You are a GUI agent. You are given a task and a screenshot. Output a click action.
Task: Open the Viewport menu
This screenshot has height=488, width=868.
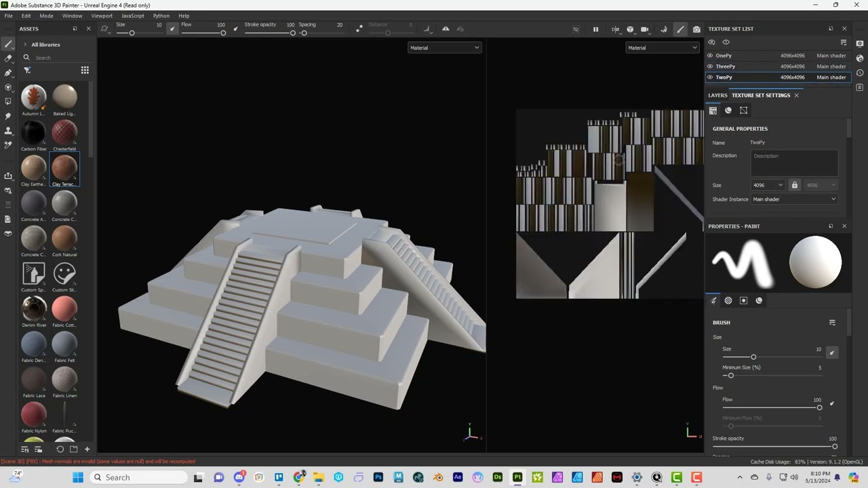102,16
